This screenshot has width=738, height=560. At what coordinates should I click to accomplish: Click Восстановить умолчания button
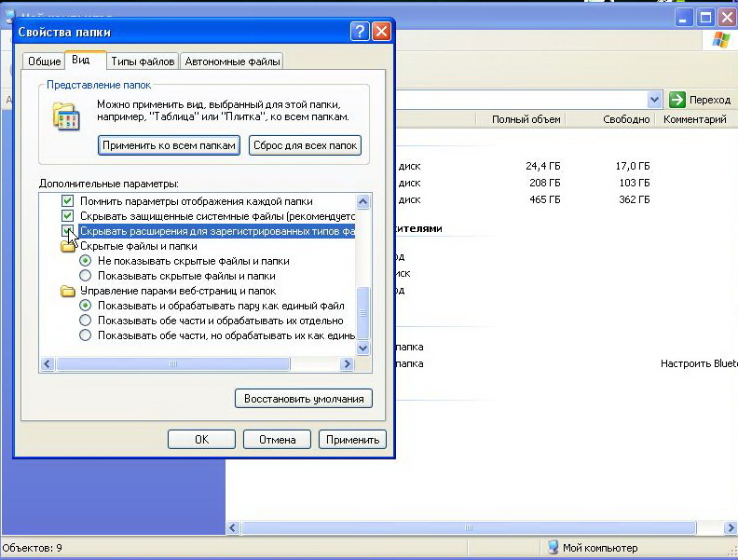click(x=304, y=399)
